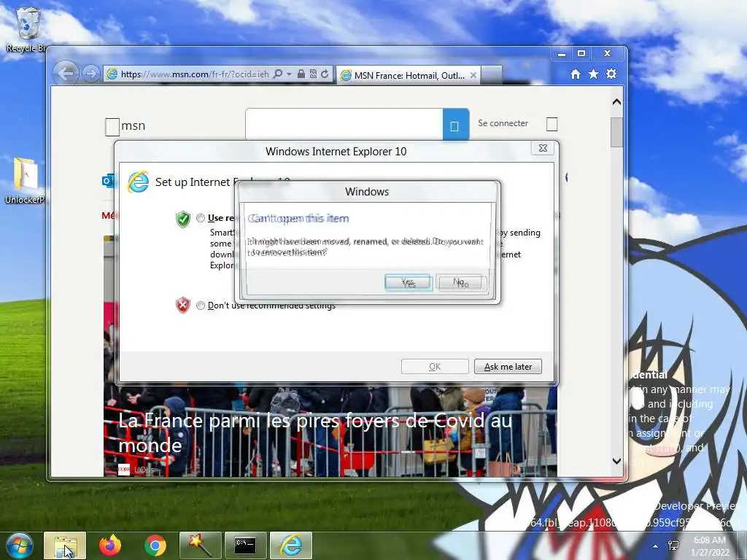The image size is (747, 560).
Task: Click Ask me later button
Action: point(508,367)
